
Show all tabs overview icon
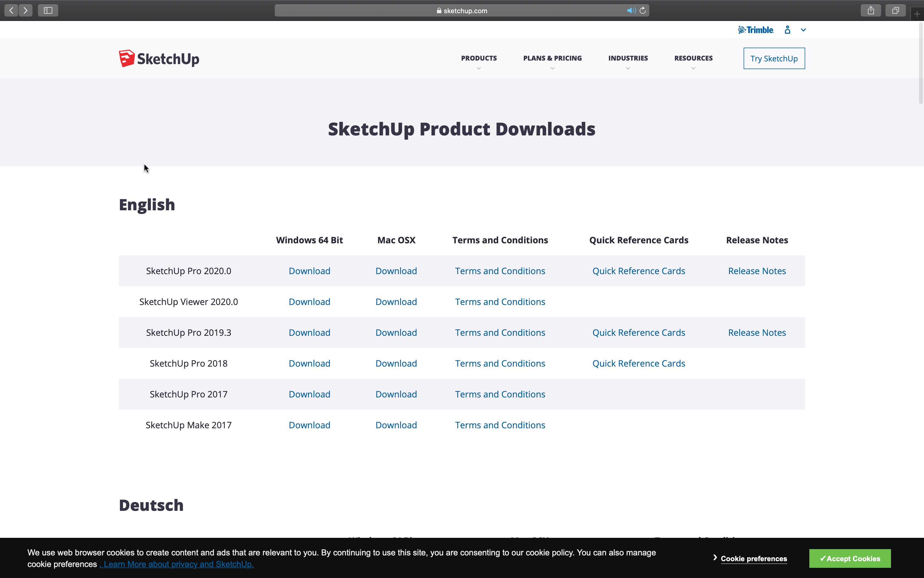click(x=895, y=10)
